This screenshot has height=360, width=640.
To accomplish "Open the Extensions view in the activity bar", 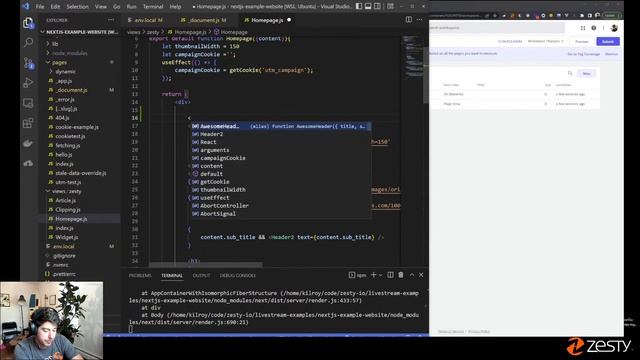I will coord(28,123).
